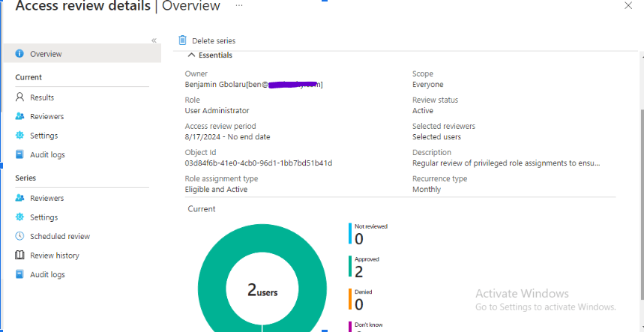This screenshot has height=332, width=644.
Task: Click the Delete series button label
Action: pyautogui.click(x=214, y=40)
